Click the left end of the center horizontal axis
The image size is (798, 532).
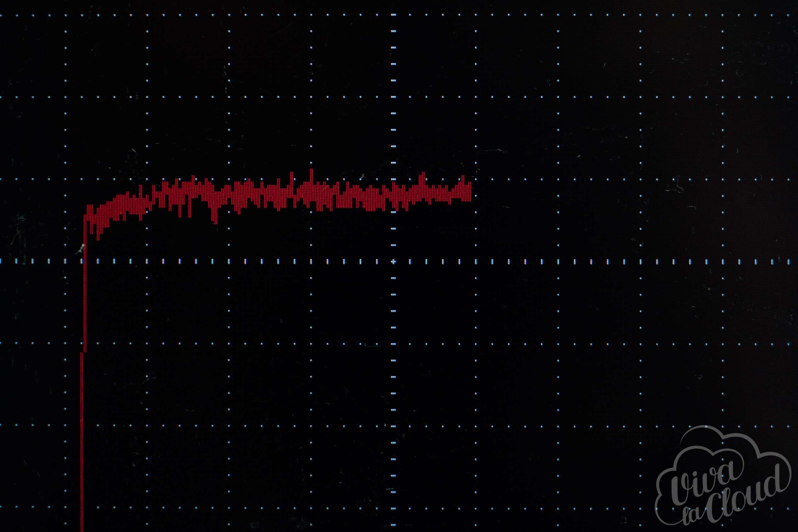click(1, 261)
